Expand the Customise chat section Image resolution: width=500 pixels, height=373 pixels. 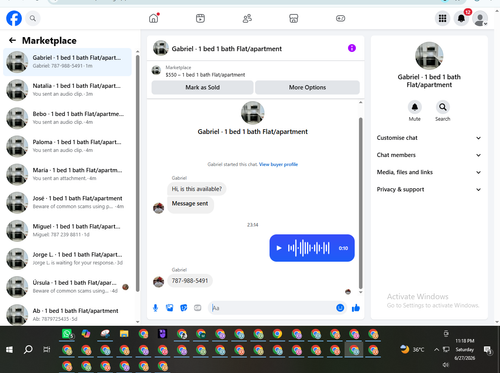click(x=429, y=138)
